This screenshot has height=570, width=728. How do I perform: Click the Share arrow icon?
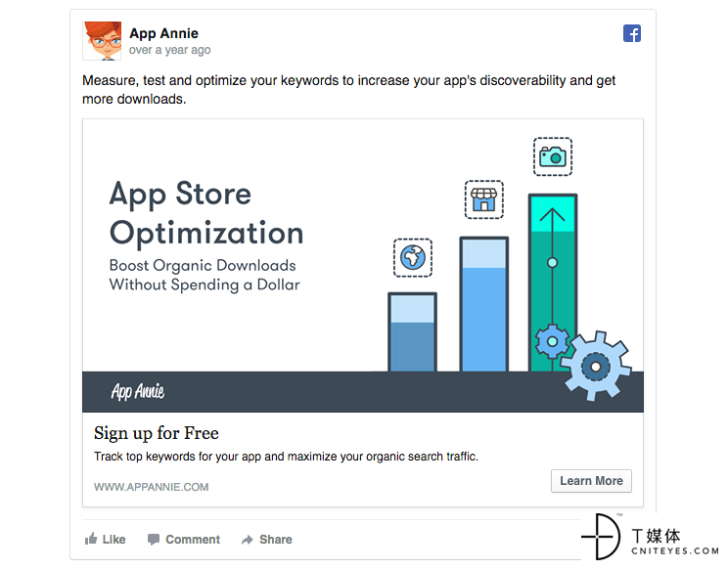point(247,540)
